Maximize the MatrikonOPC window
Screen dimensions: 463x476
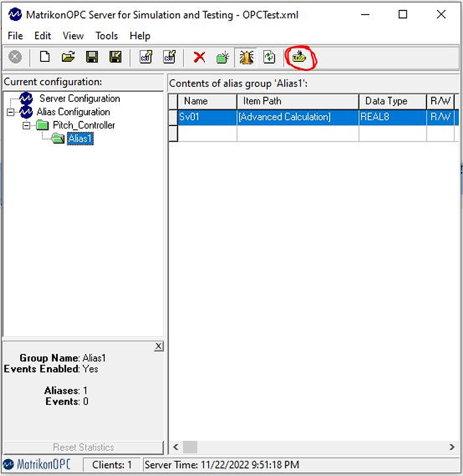point(403,14)
